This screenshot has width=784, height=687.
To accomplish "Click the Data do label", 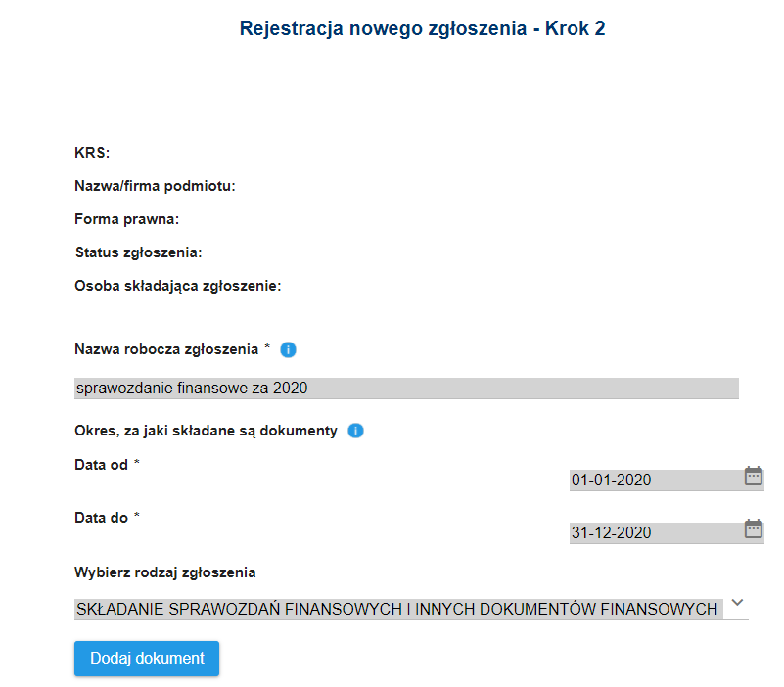I will (x=101, y=518).
